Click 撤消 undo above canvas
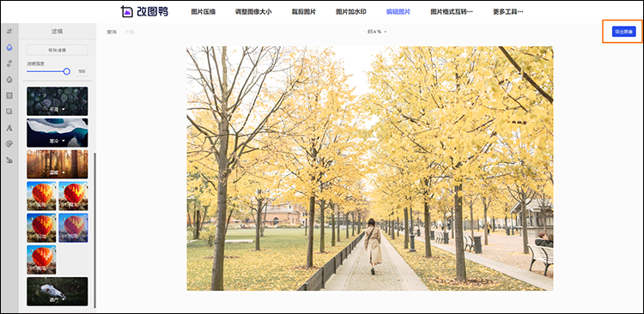The width and height of the screenshot is (644, 314). click(112, 32)
